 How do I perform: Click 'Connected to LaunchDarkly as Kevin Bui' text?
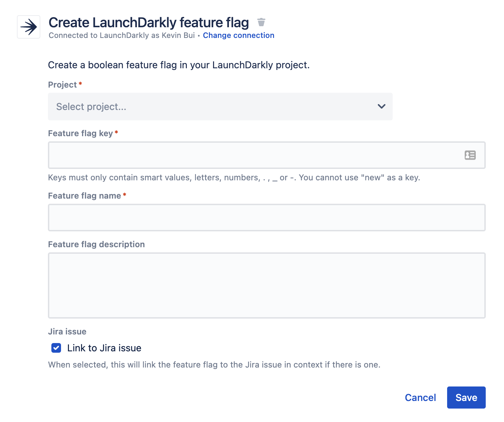point(122,36)
